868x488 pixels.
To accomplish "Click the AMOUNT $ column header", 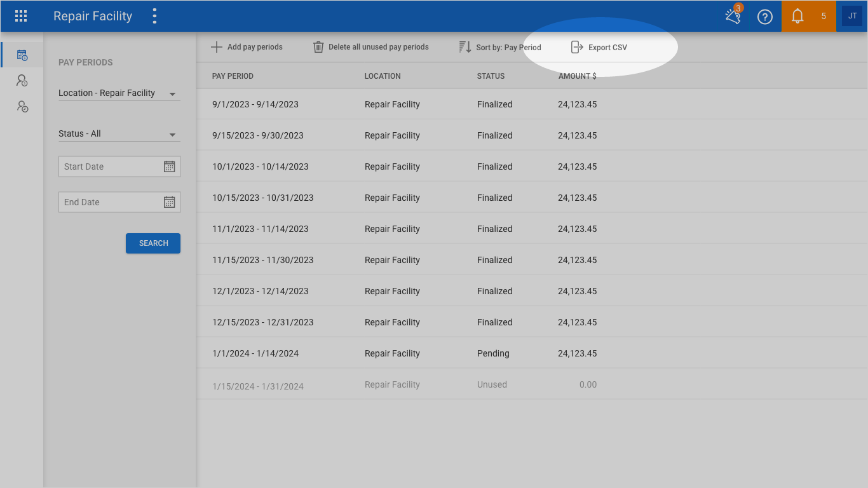I will point(578,76).
